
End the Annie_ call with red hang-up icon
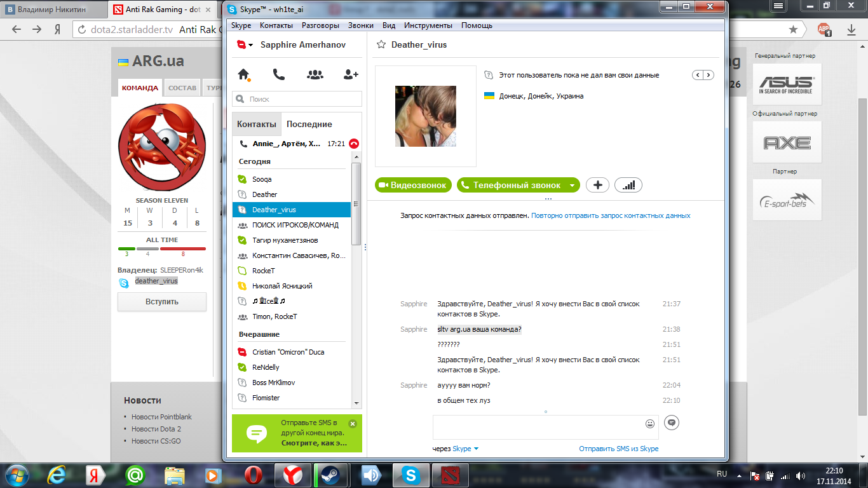pos(354,144)
